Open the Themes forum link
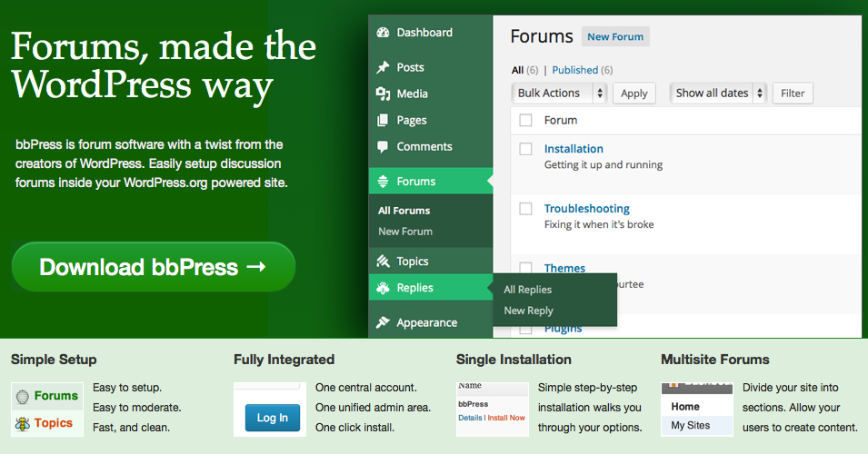This screenshot has width=868, height=454. click(x=564, y=268)
